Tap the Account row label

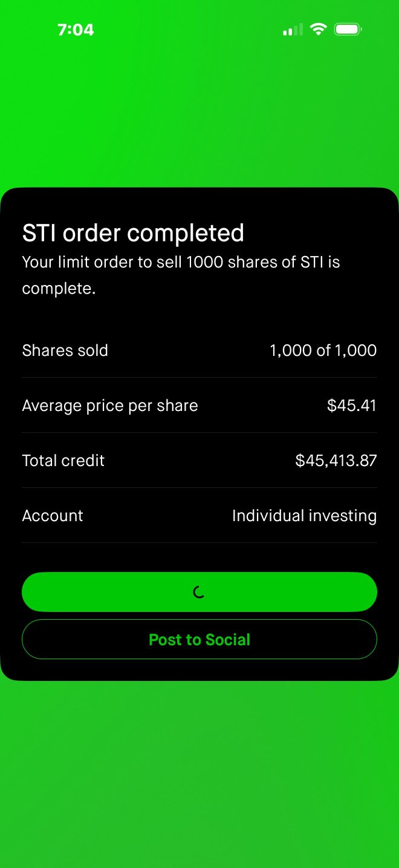pyautogui.click(x=53, y=516)
